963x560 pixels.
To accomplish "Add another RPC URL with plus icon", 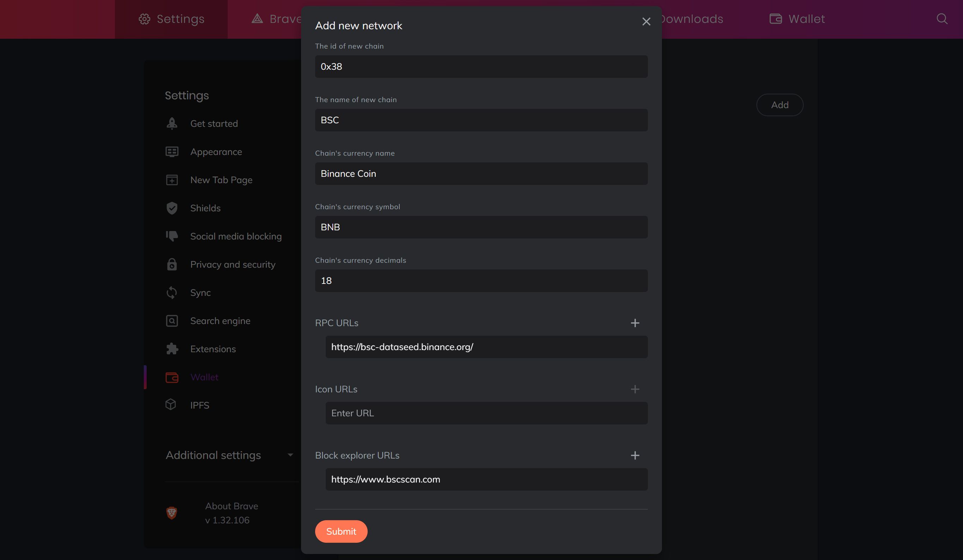I will point(635,323).
